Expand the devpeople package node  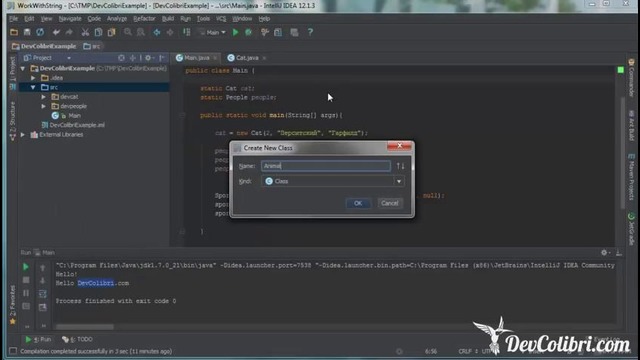click(43, 106)
